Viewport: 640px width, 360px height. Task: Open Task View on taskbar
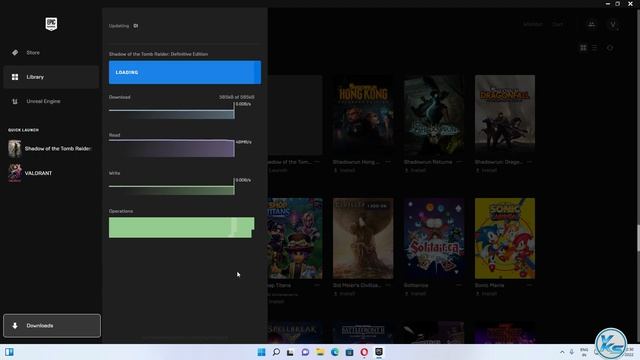(290, 352)
